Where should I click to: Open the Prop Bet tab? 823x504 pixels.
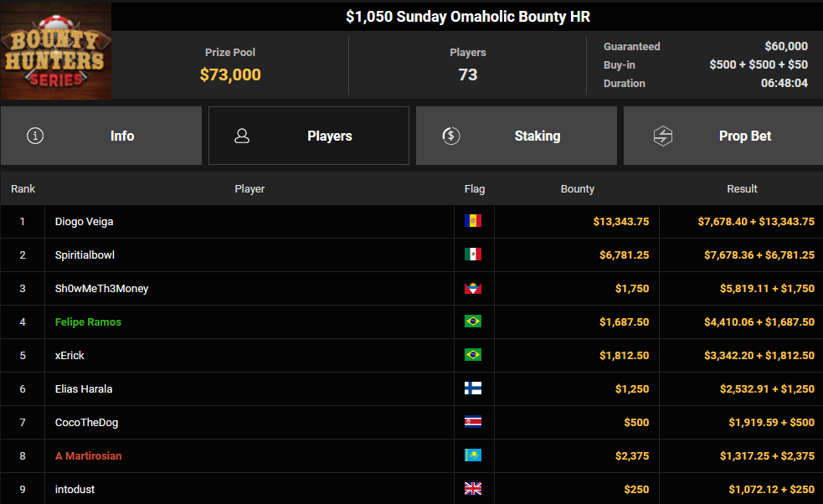(x=723, y=136)
